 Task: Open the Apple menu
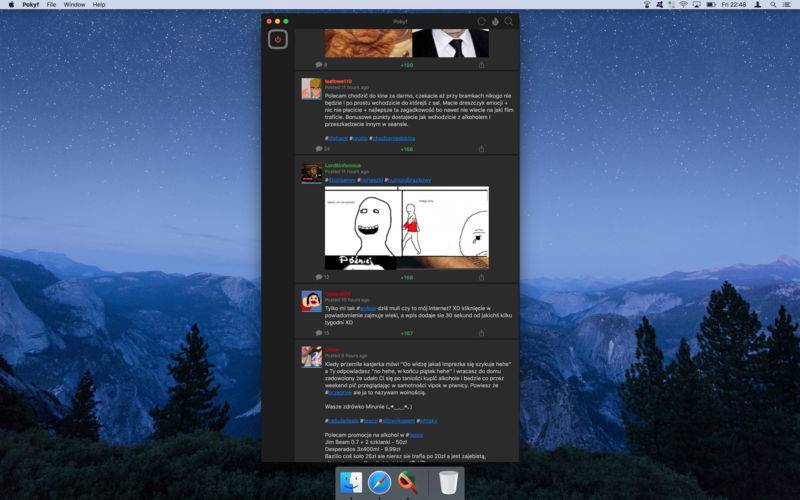[11, 5]
